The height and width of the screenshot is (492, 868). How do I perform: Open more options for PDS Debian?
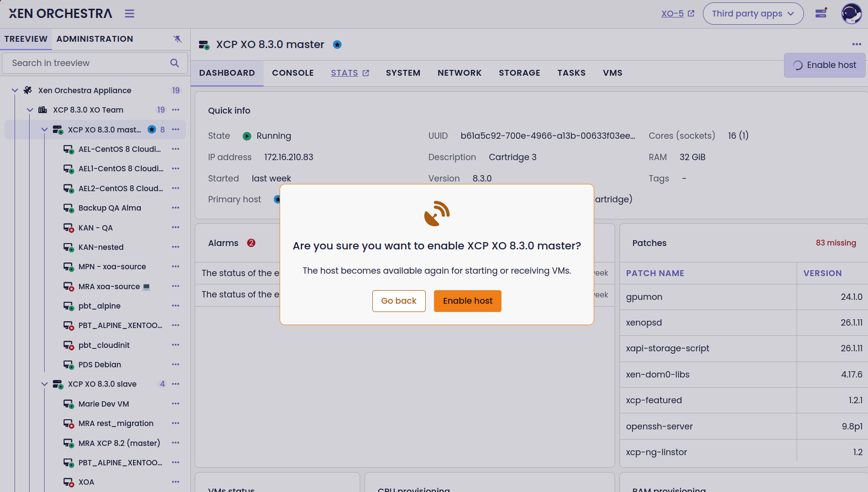click(x=176, y=364)
